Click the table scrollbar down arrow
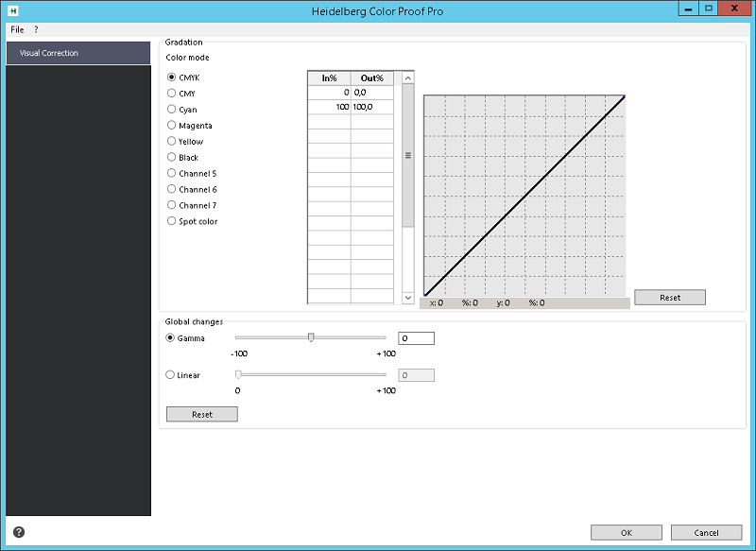This screenshot has width=756, height=551. click(x=408, y=298)
